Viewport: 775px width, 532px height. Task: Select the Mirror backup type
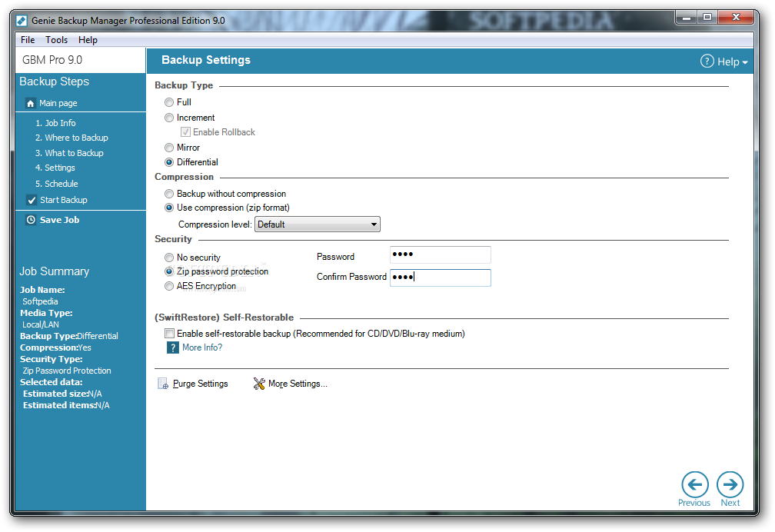(x=169, y=148)
